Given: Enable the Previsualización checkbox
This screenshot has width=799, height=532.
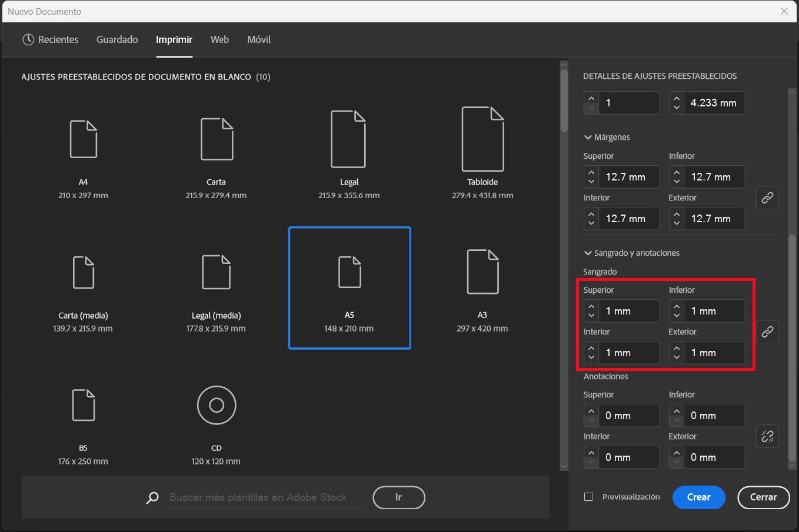Looking at the screenshot, I should click(x=588, y=497).
